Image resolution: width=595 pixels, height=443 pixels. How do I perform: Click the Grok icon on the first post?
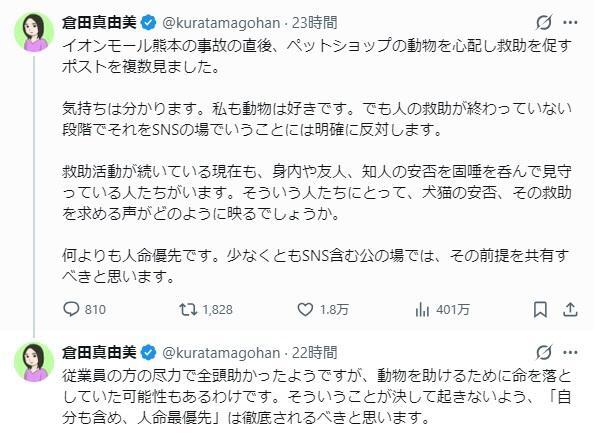pos(544,23)
